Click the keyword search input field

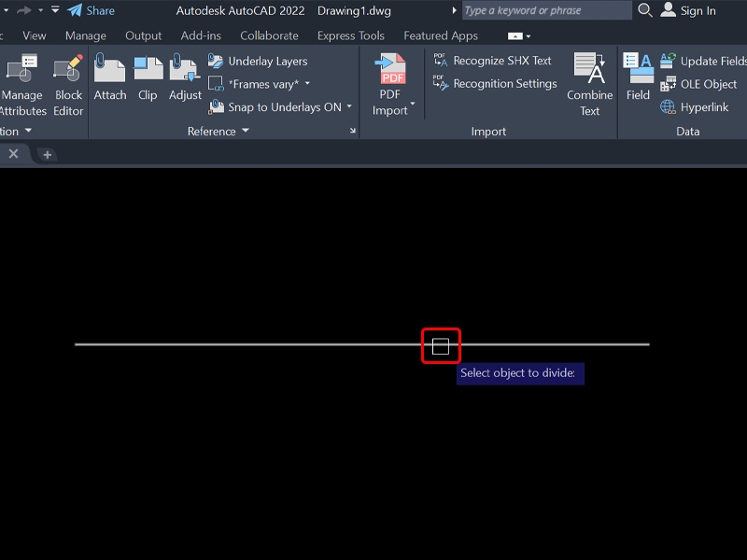[547, 10]
